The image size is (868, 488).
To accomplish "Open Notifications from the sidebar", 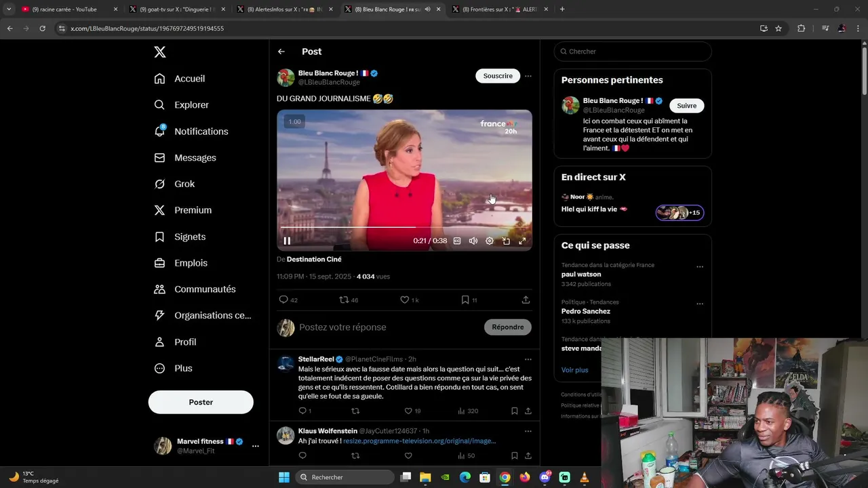I will coord(191,131).
